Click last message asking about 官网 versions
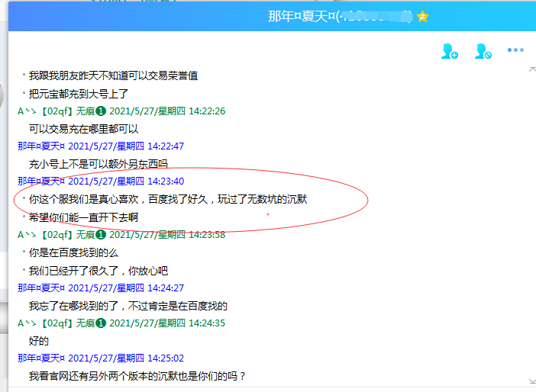The width and height of the screenshot is (536, 392). tap(137, 376)
